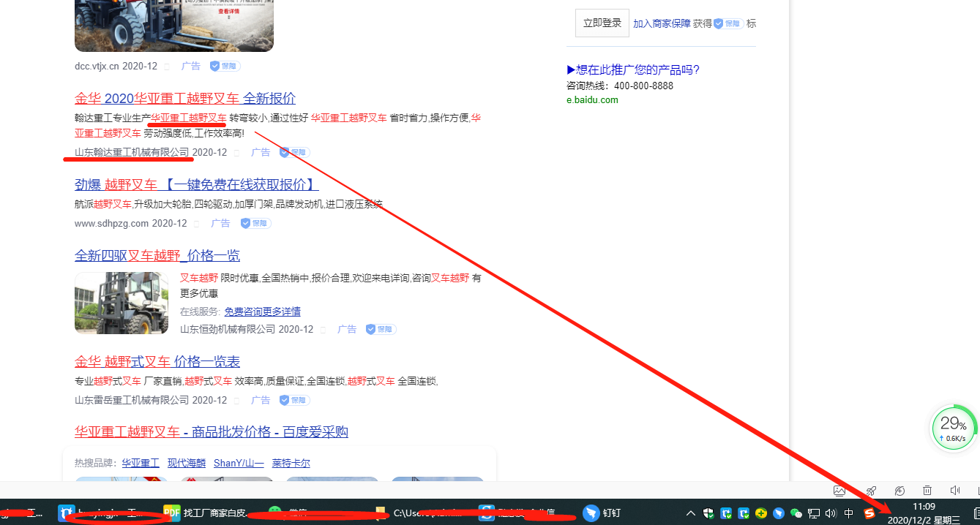Image resolution: width=980 pixels, height=525 pixels.
Task: Open the notification center icon
Action: point(976,513)
